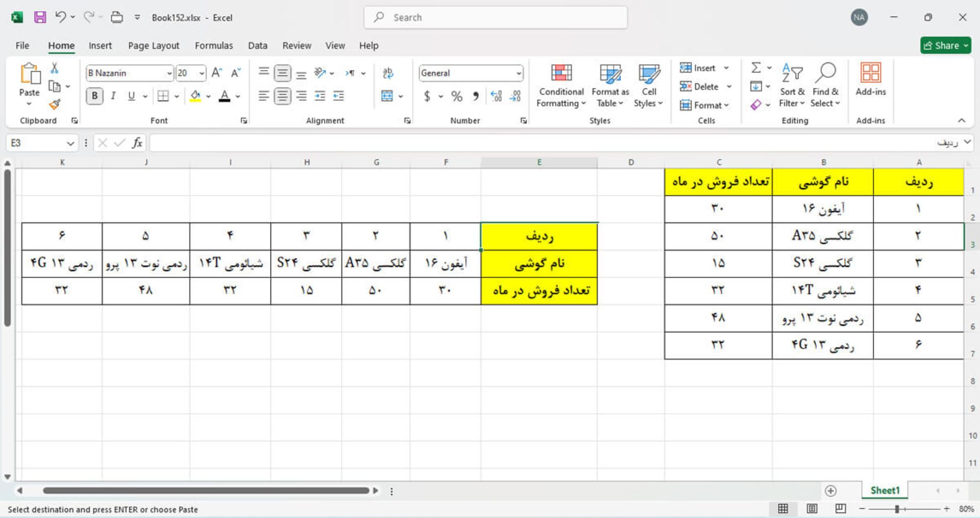Screen dimensions: 980x518
Task: Click Insert Function fx icon
Action: [137, 143]
